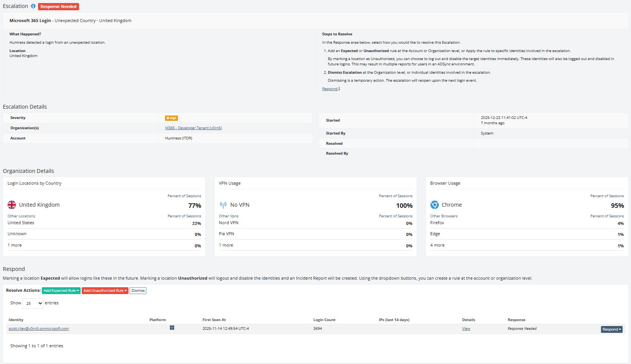
Task: Click the No VPN antenna icon
Action: 223,205
